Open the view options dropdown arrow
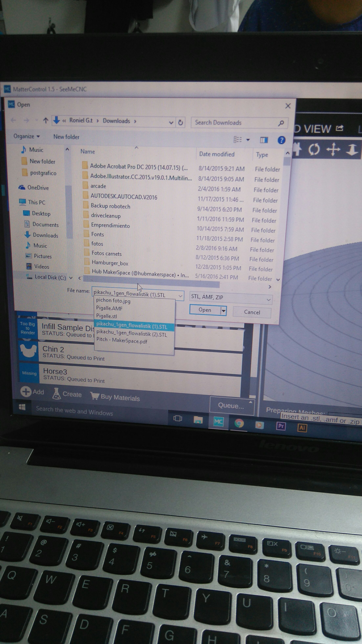This screenshot has width=362, height=644. 248,140
